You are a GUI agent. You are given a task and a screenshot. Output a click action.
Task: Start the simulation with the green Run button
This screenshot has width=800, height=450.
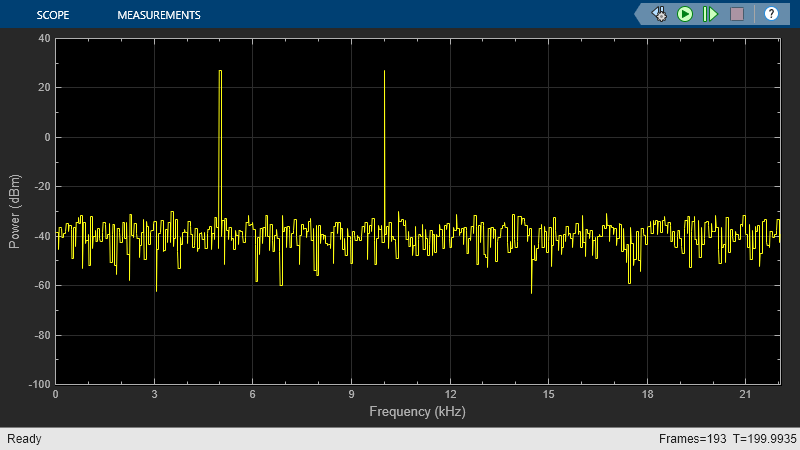pos(685,14)
